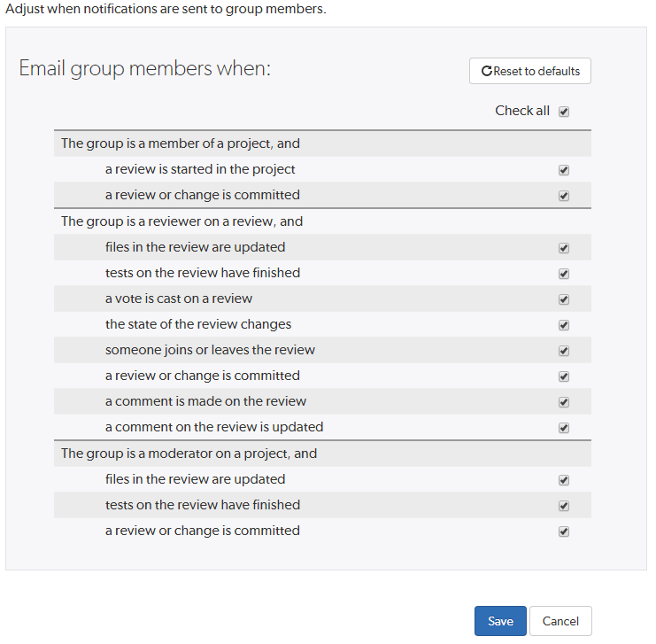
Task: Uncheck moderator section 'files in the review are updated'
Action: click(x=564, y=480)
